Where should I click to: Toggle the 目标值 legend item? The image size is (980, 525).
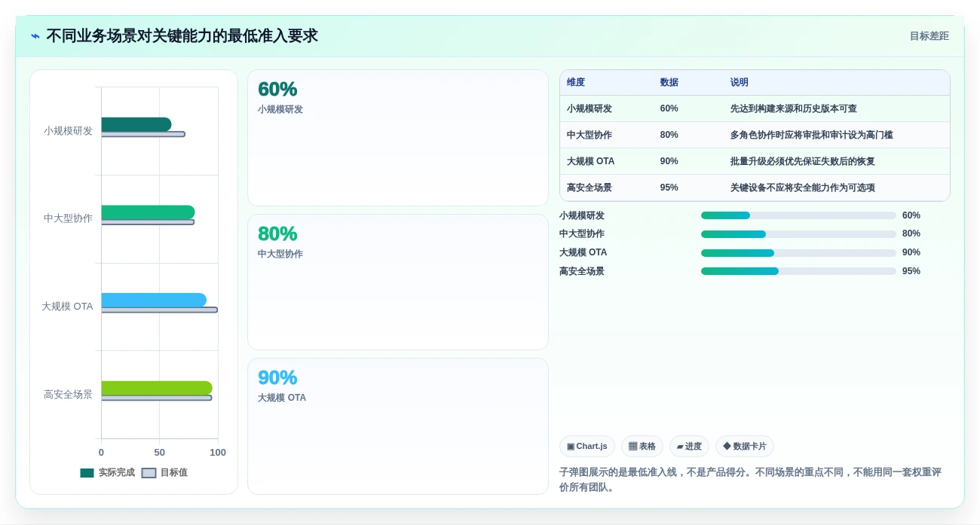click(x=164, y=473)
